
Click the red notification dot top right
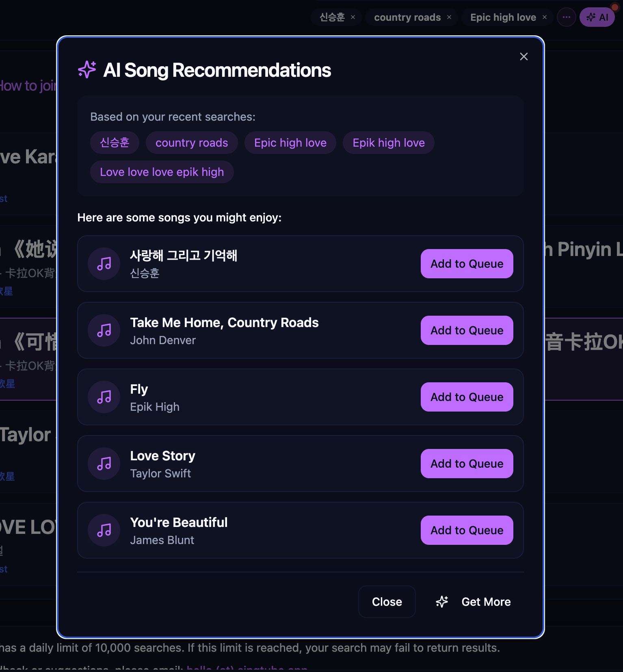[x=614, y=7]
